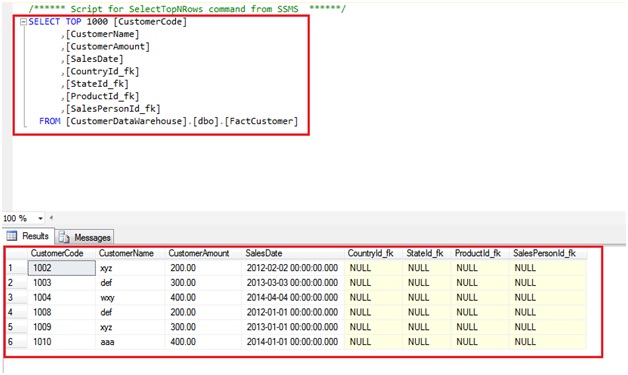The height and width of the screenshot is (375, 628).
Task: Click [SalesDate] in the query editor
Action: pos(95,59)
